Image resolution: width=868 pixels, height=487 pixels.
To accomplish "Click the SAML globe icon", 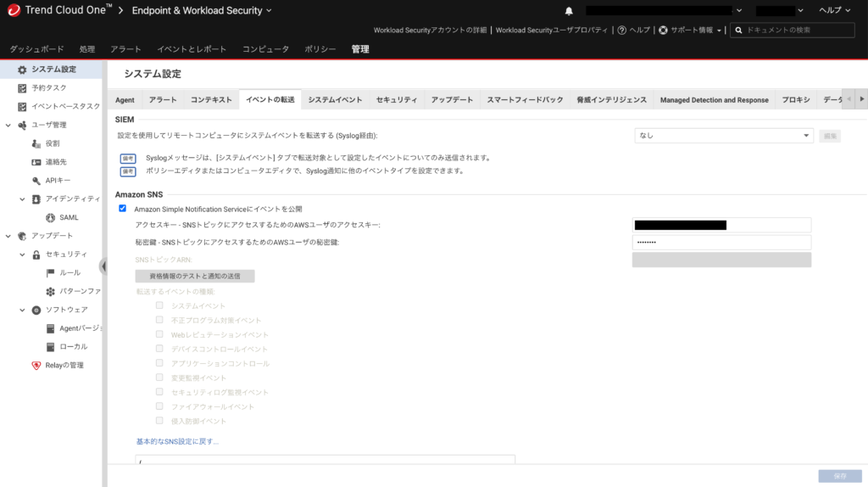I will click(x=50, y=218).
